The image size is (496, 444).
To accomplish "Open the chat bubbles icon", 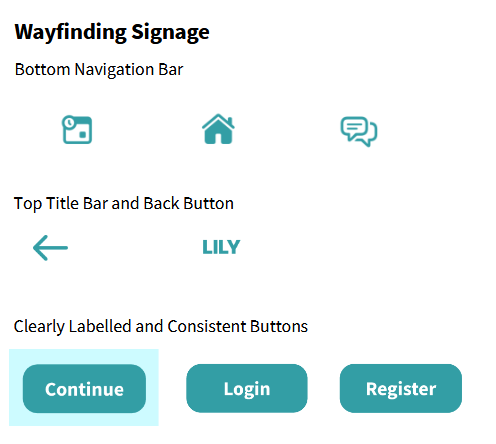I will coord(359,131).
